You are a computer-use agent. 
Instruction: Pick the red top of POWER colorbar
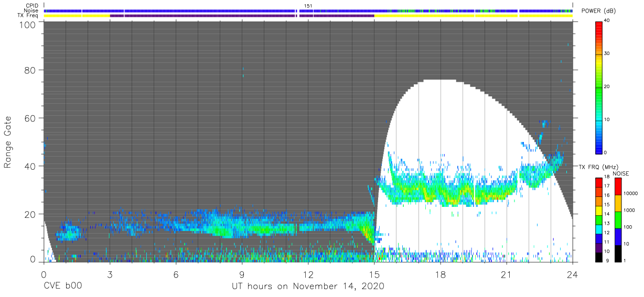click(x=598, y=26)
